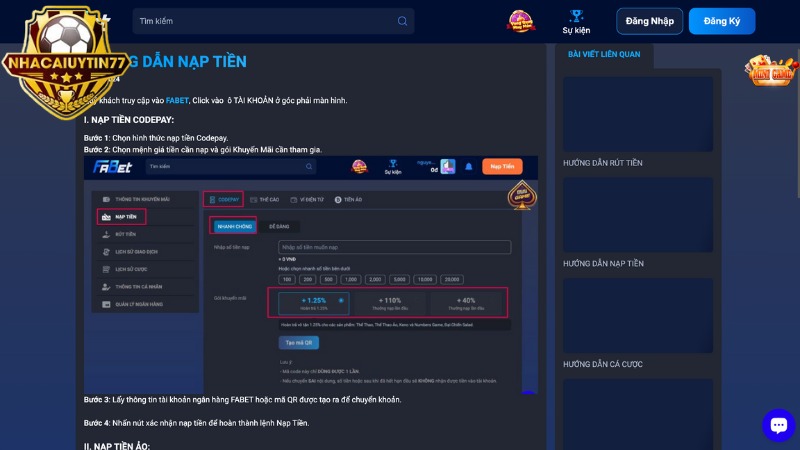The width and height of the screenshot is (800, 450).
Task: Select the Nhanh Chóng sub-tab
Action: click(x=234, y=226)
